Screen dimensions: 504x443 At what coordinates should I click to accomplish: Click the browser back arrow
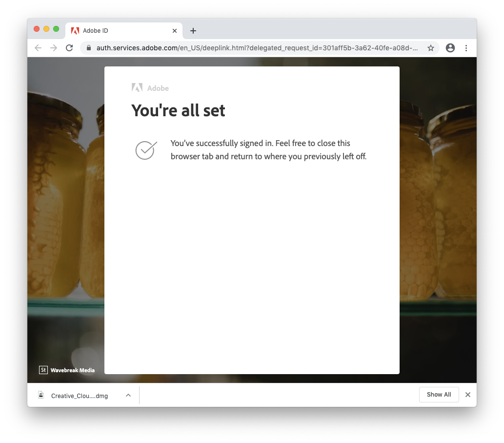tap(38, 48)
